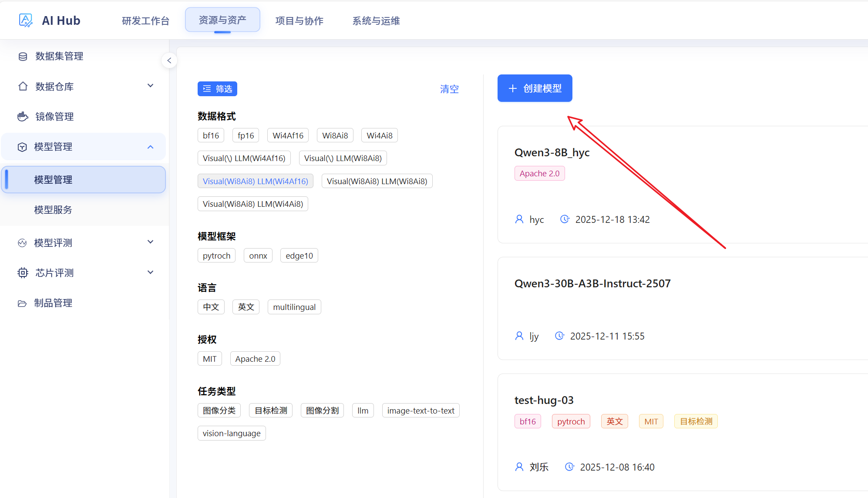Click the user icon beside hyc
The width and height of the screenshot is (868, 498).
(519, 219)
